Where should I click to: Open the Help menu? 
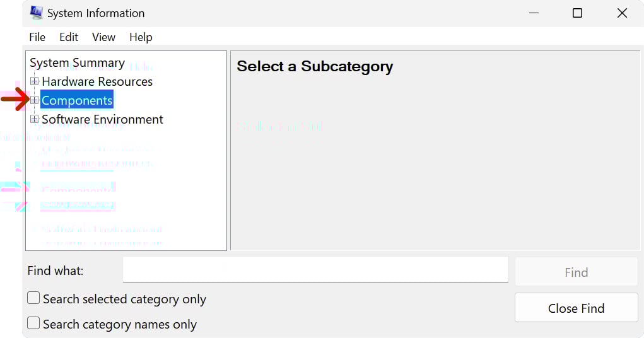[x=141, y=37]
